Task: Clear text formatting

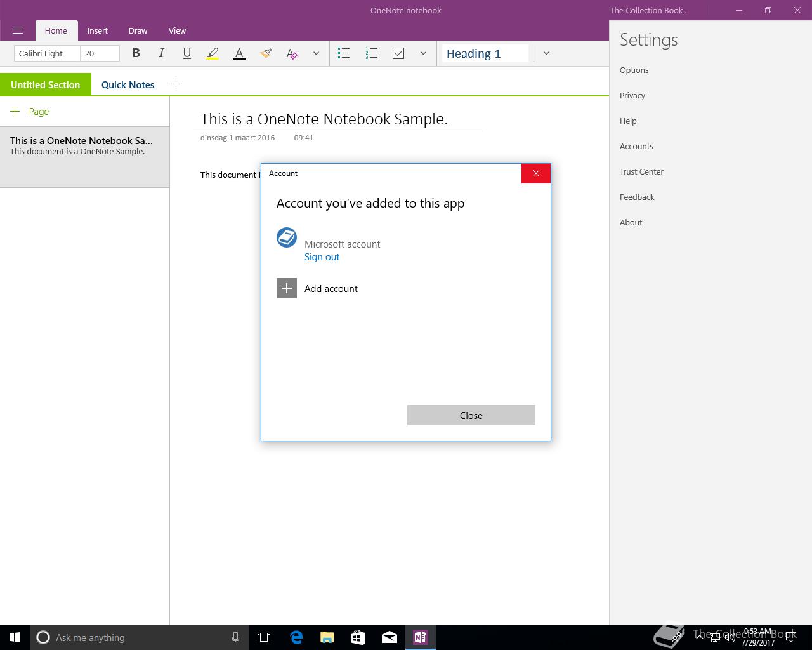Action: (x=292, y=53)
